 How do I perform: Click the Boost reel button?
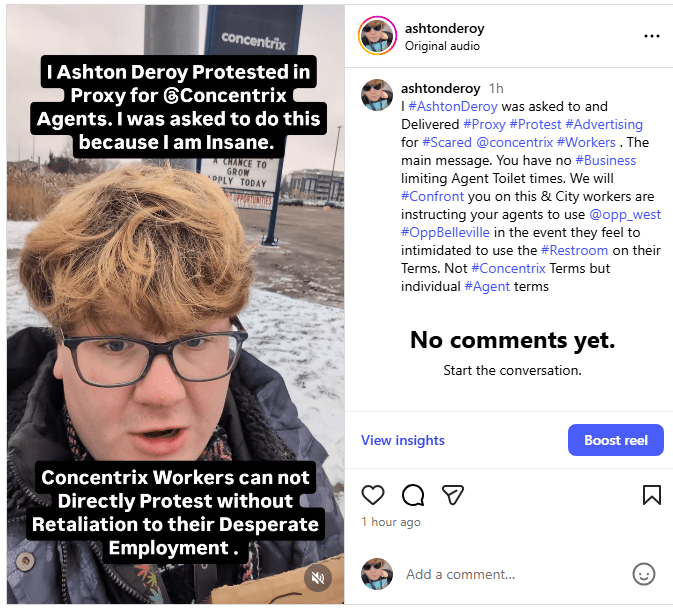pos(615,440)
